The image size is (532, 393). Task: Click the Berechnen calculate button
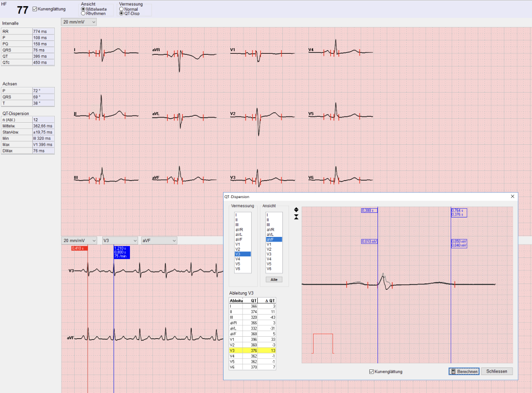(x=464, y=372)
